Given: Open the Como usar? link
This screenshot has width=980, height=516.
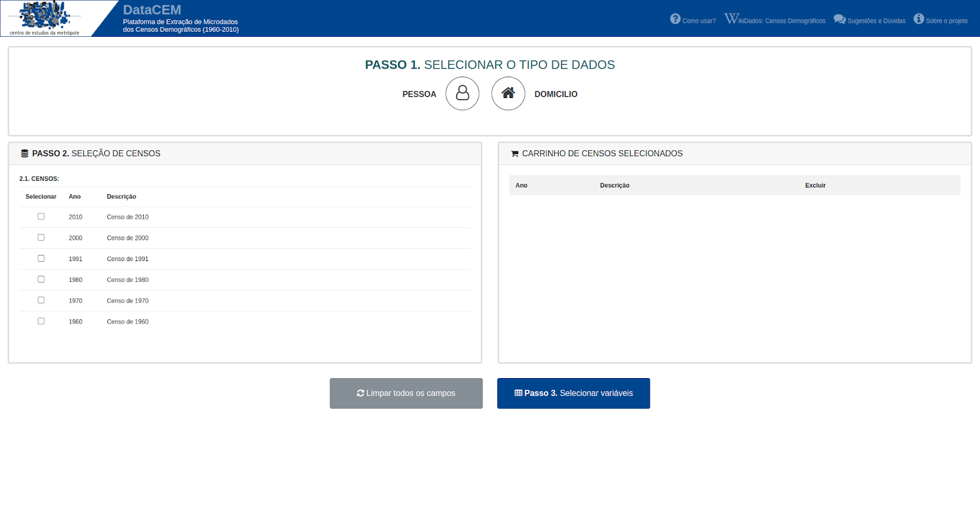Looking at the screenshot, I should pos(699,21).
